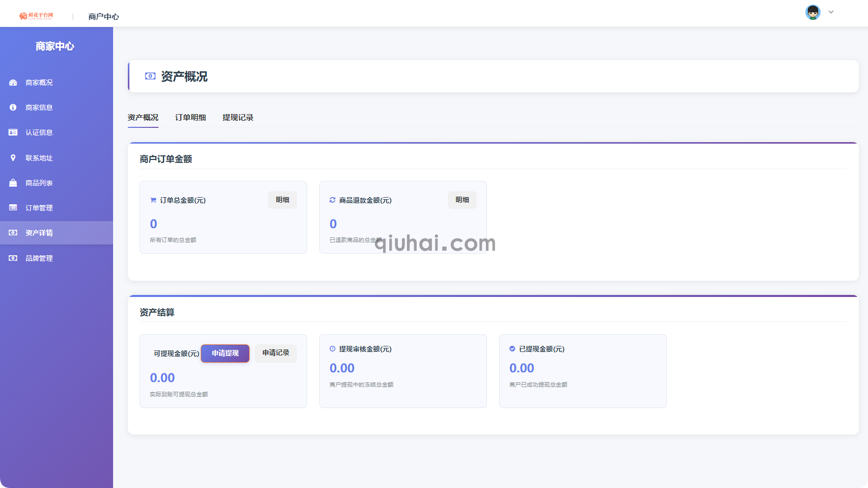Click the ID card icon beside 认证信息
This screenshot has width=868, height=488.
click(13, 132)
